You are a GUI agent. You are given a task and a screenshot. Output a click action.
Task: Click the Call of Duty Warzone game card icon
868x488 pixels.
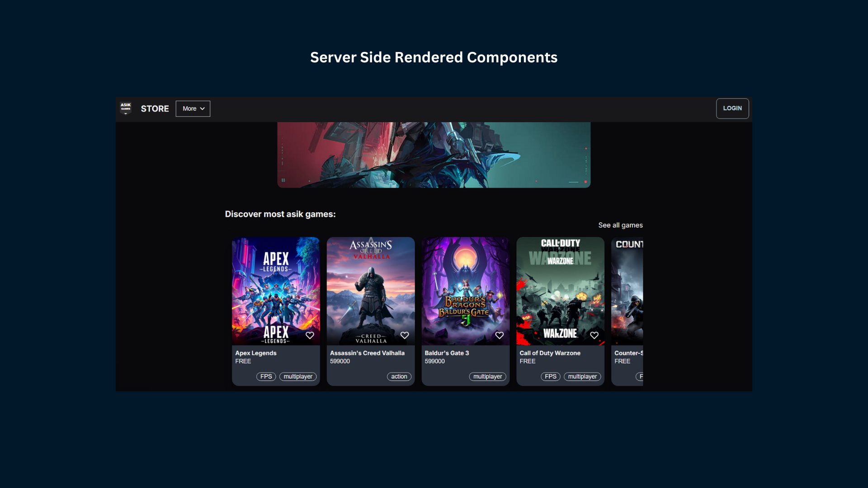click(x=594, y=335)
